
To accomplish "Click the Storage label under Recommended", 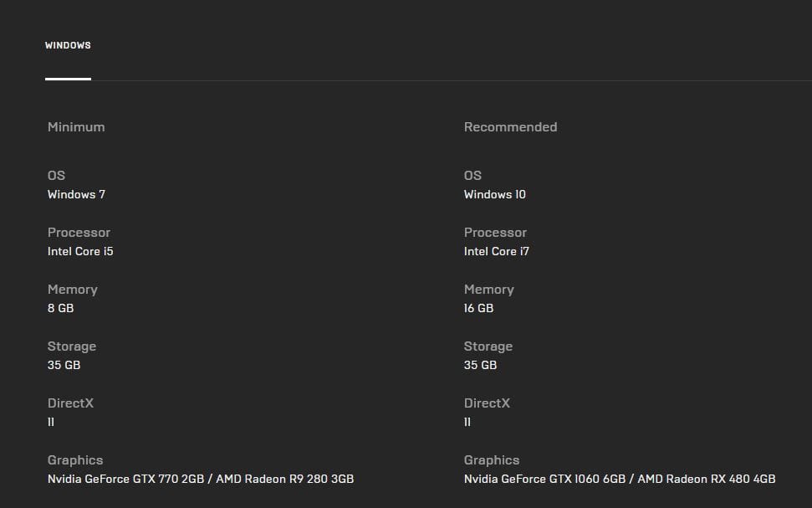I will [488, 346].
